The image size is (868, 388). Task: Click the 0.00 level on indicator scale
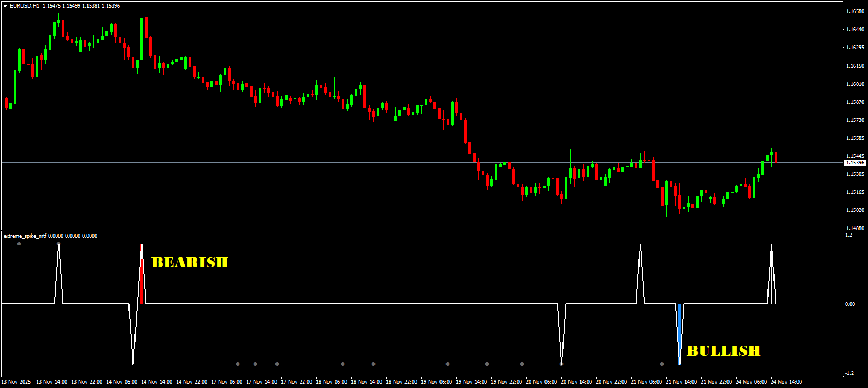[849, 304]
